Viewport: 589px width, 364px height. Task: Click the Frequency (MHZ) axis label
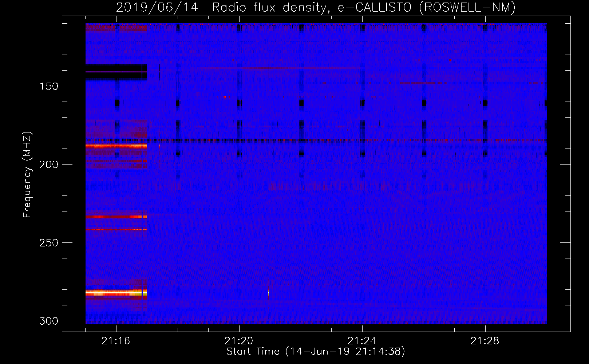click(27, 174)
